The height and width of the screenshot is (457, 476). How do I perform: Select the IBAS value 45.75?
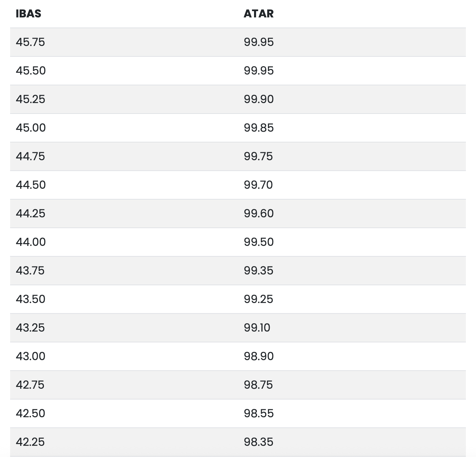(30, 42)
